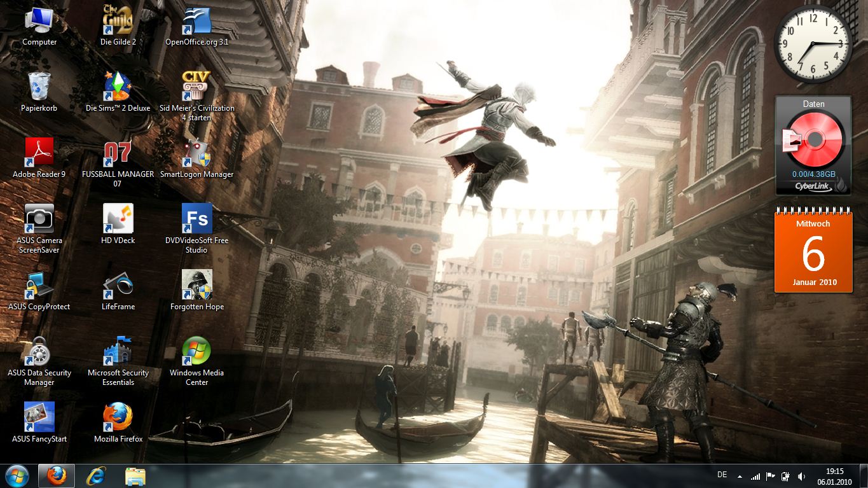
Task: Open Windows Explorer folder on taskbar
Action: 135,476
